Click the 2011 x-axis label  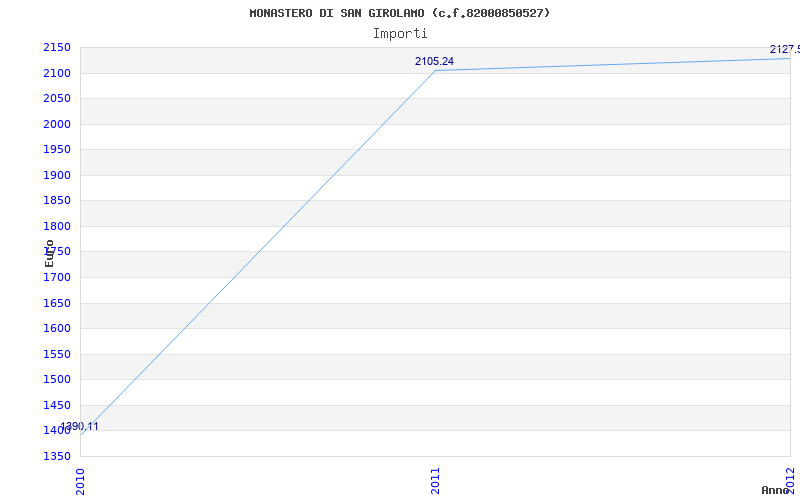tap(435, 481)
